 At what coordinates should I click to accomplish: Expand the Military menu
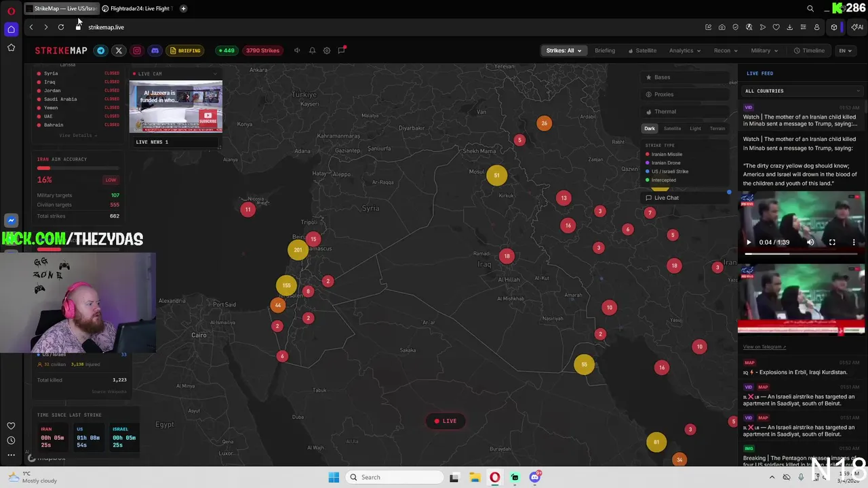click(x=764, y=51)
